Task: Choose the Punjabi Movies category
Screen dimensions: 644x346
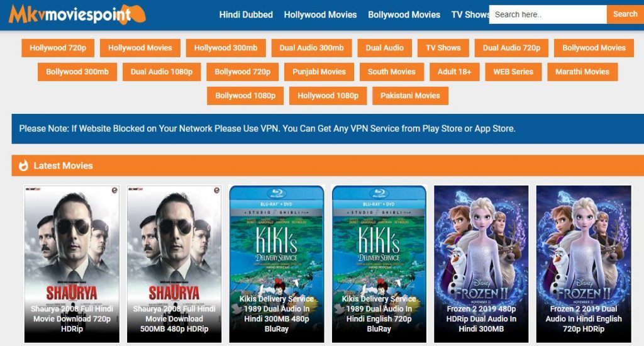Action: [319, 72]
